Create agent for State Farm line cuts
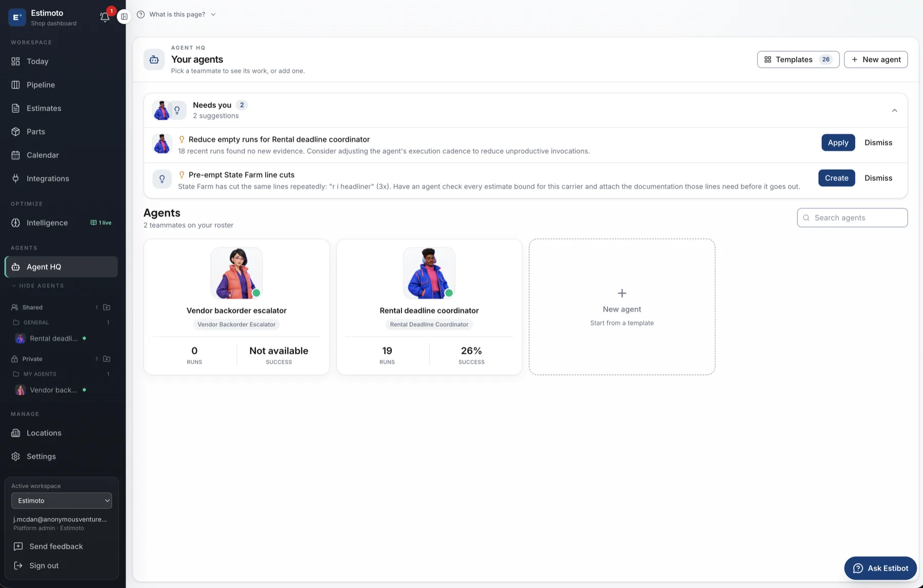The height and width of the screenshot is (588, 923). tap(836, 178)
